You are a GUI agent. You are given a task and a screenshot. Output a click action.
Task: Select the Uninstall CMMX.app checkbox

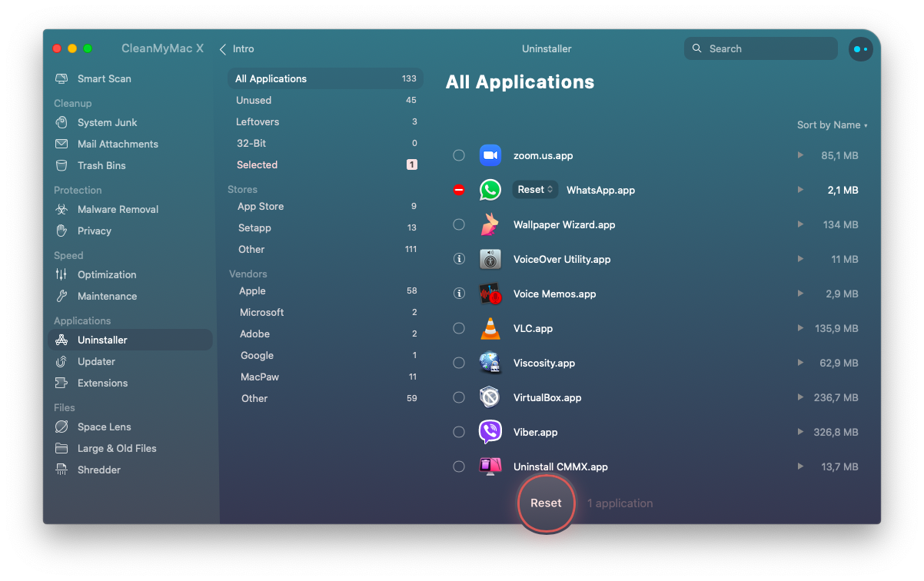459,466
